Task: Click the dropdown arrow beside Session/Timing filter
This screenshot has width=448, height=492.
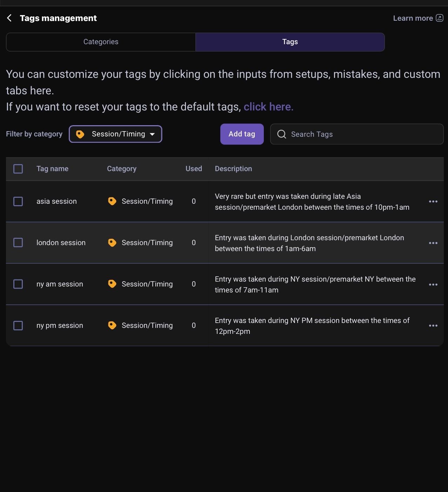Action: click(152, 134)
